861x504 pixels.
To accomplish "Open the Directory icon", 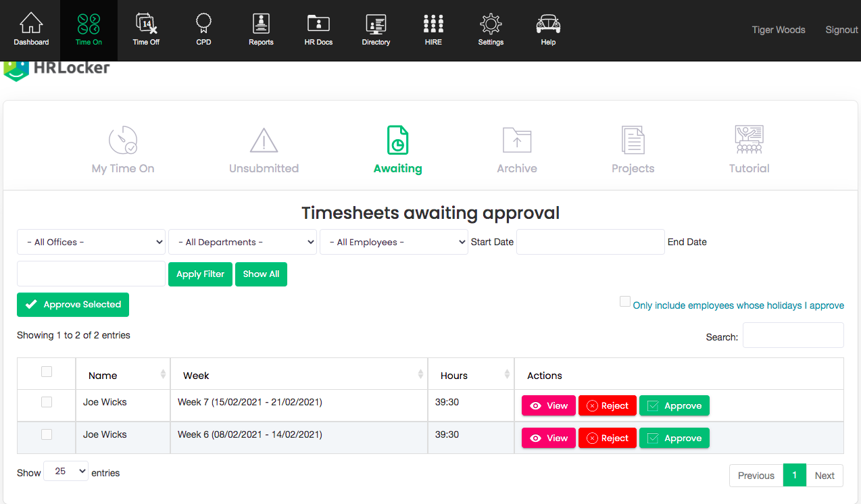I will click(x=375, y=30).
